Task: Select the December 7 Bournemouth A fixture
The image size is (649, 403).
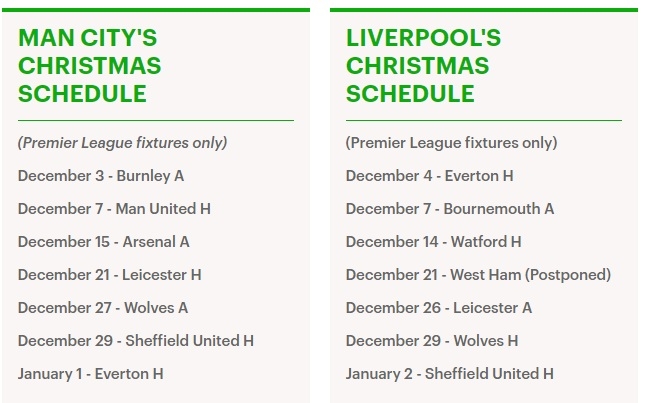Action: [450, 209]
